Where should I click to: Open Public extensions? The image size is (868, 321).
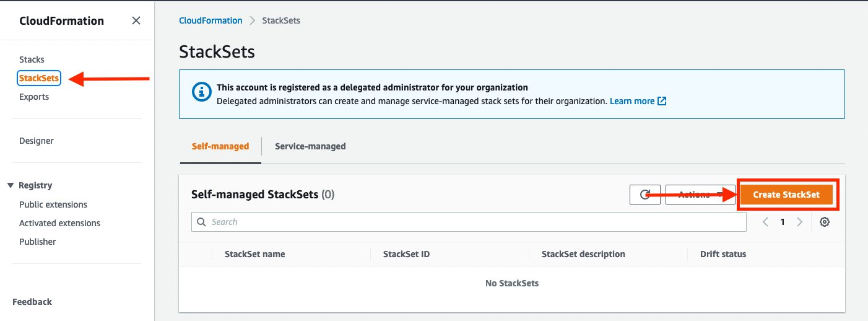click(53, 204)
